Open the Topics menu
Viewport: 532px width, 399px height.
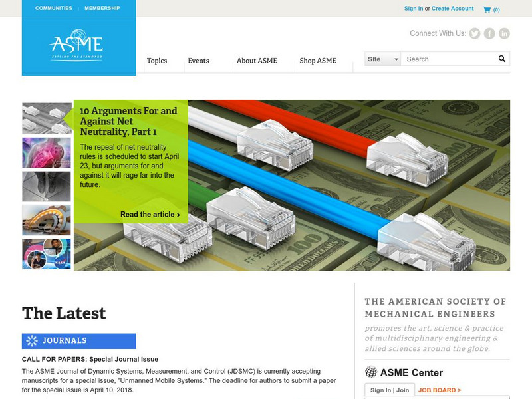tap(158, 60)
